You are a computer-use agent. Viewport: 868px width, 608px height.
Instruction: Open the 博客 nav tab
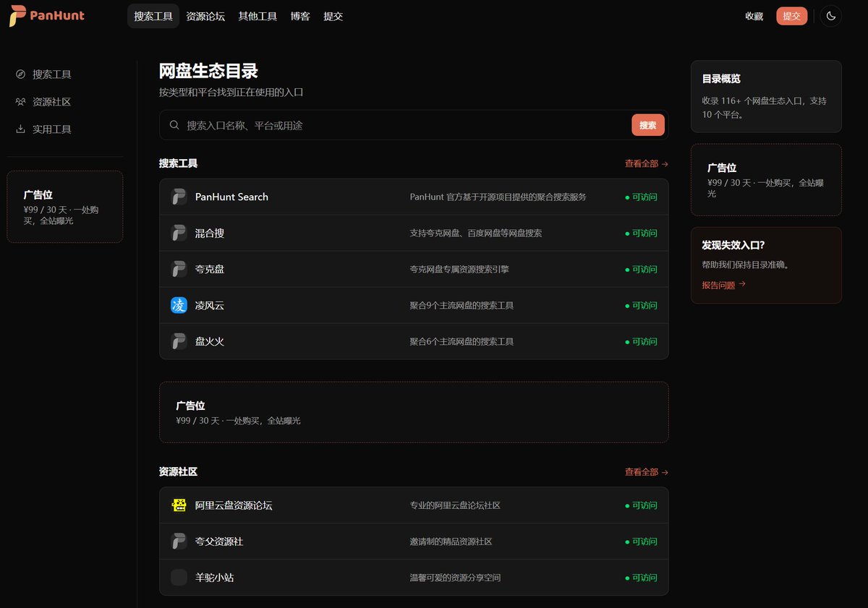tap(300, 16)
